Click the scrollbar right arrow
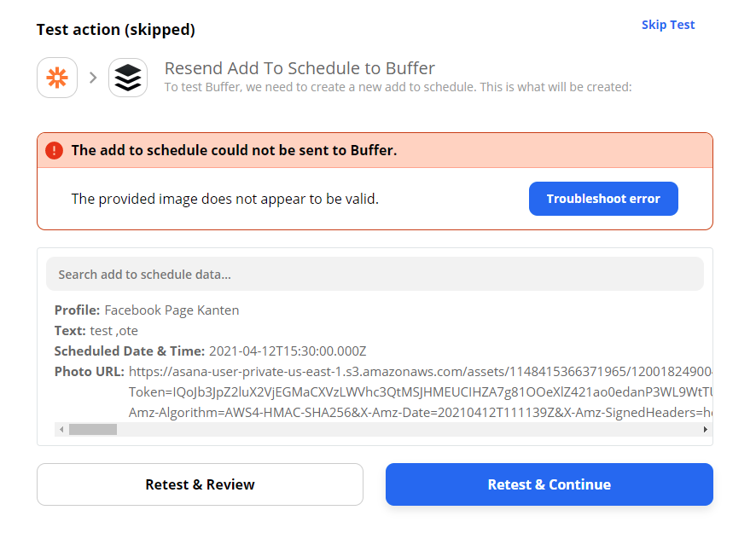This screenshot has height=539, width=756. (705, 429)
